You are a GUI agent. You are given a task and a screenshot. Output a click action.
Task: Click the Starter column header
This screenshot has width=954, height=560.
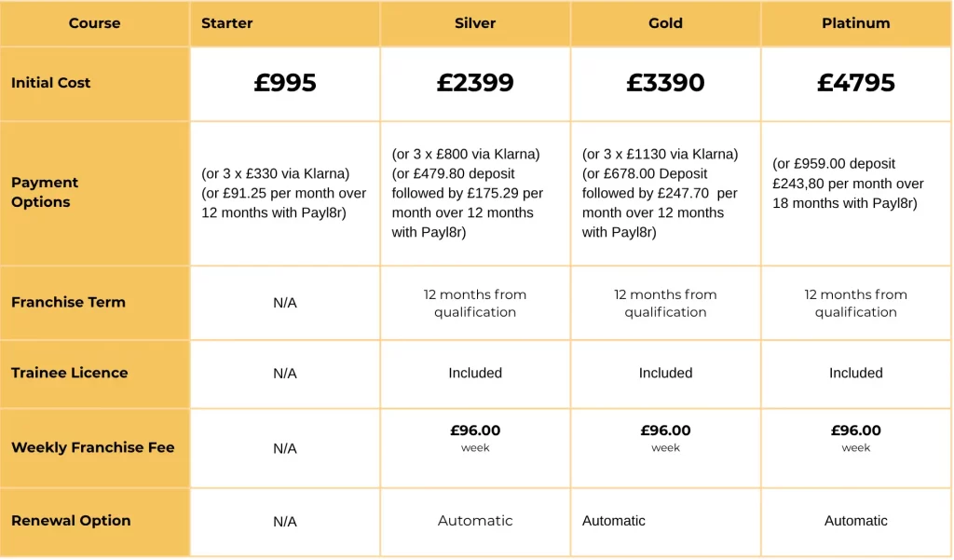227,23
